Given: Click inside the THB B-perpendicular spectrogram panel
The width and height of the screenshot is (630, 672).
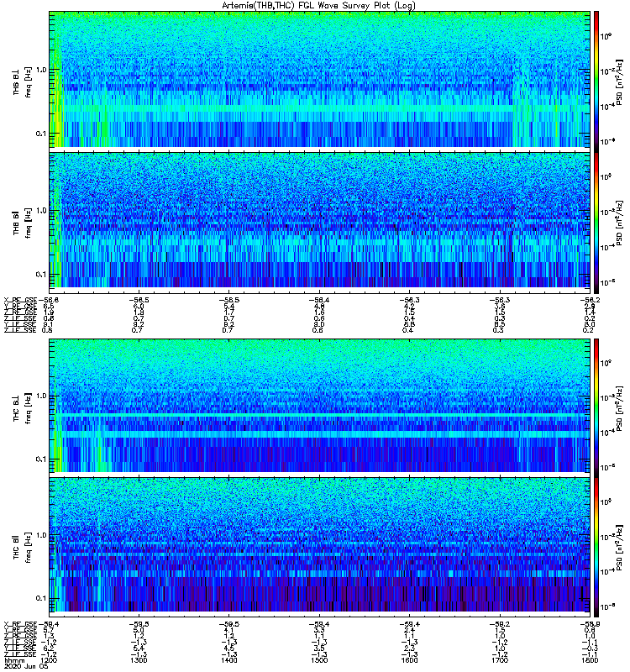Looking at the screenshot, I should tap(320, 80).
